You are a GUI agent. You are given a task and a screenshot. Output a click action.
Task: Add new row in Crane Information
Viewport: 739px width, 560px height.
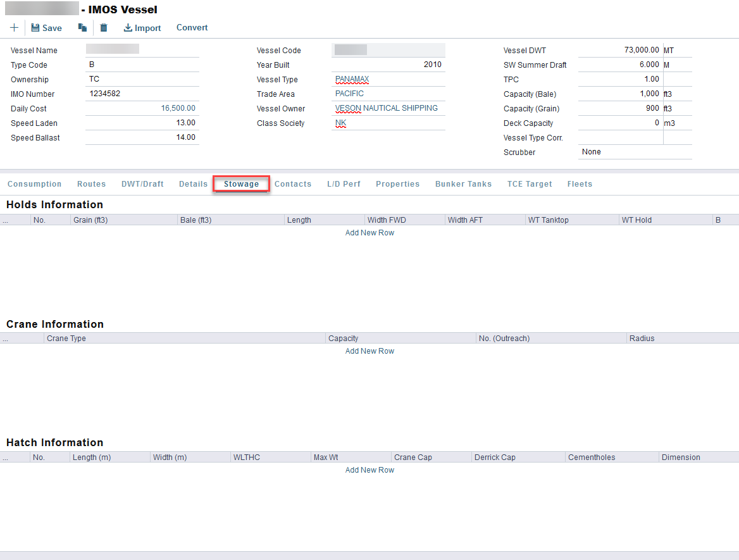(369, 351)
